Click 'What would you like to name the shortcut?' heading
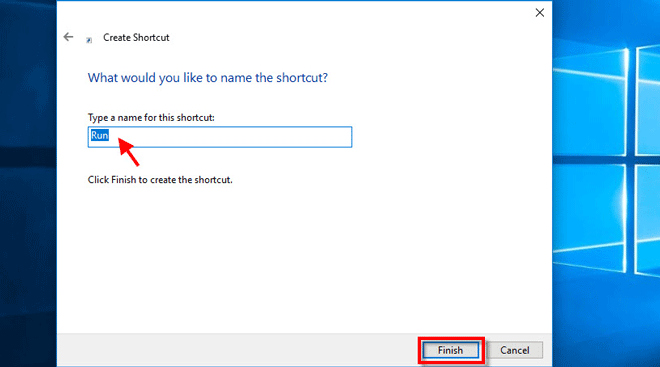 208,78
